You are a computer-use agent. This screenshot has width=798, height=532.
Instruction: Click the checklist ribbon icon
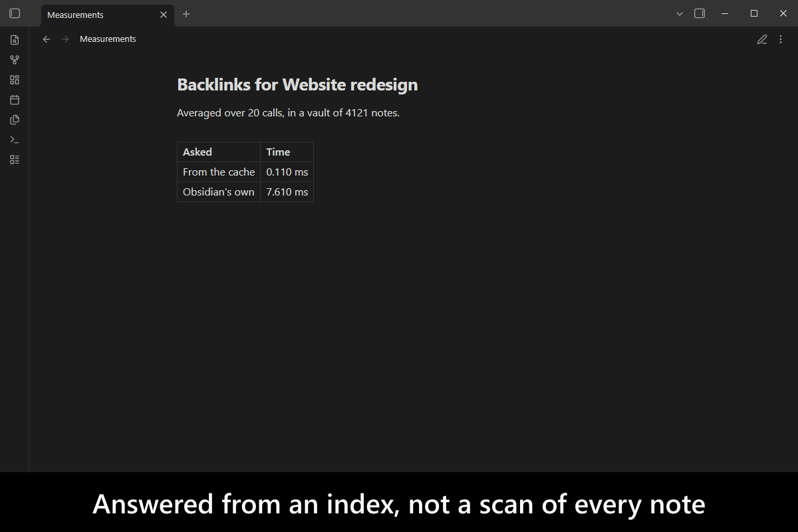point(15,160)
